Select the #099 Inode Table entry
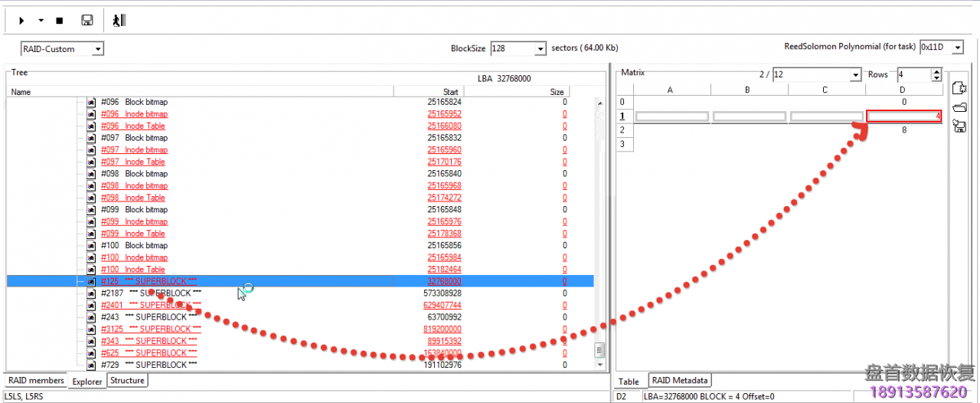The height and width of the screenshot is (403, 980). tap(132, 234)
